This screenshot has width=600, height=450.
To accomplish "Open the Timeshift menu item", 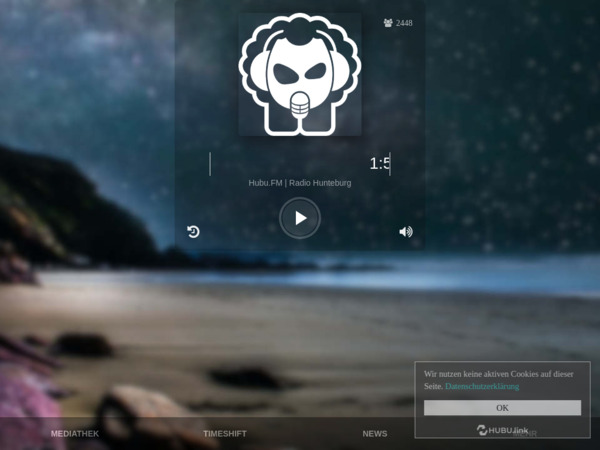I will 225,434.
